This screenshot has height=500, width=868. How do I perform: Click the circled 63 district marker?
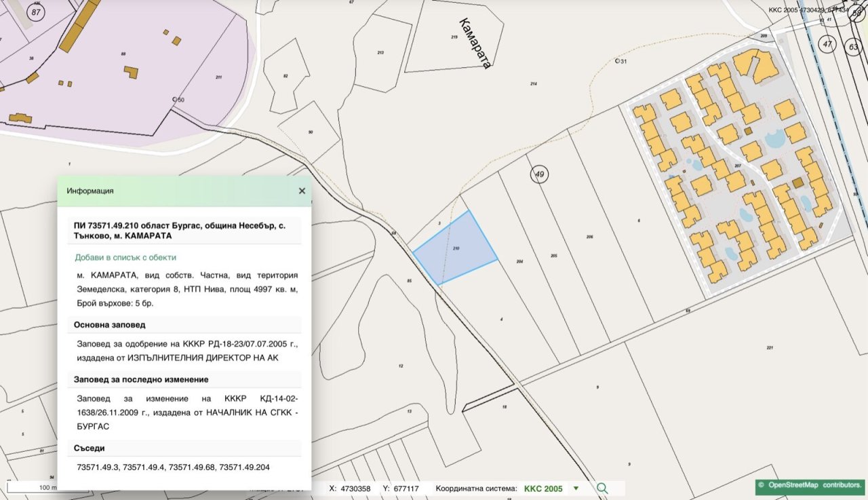[x=853, y=46]
